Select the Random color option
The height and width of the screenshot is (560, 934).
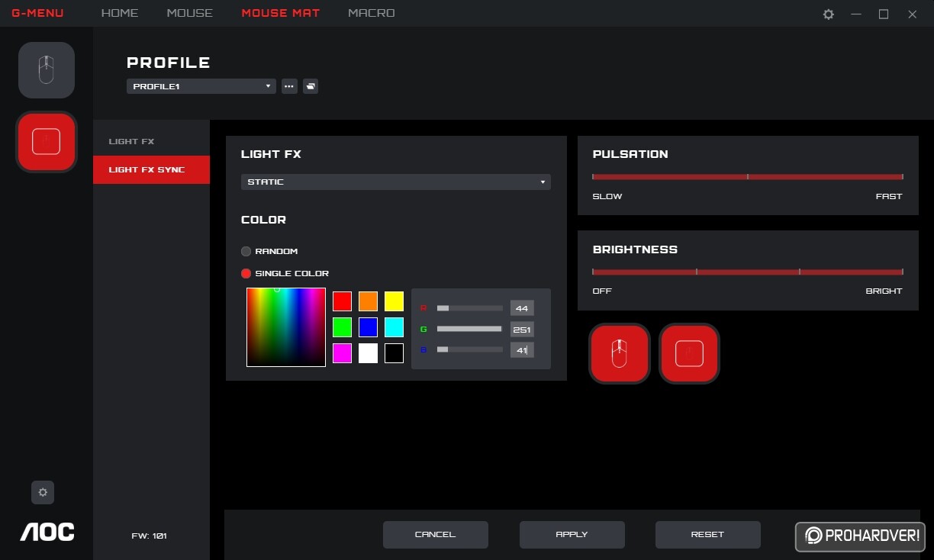pyautogui.click(x=269, y=251)
